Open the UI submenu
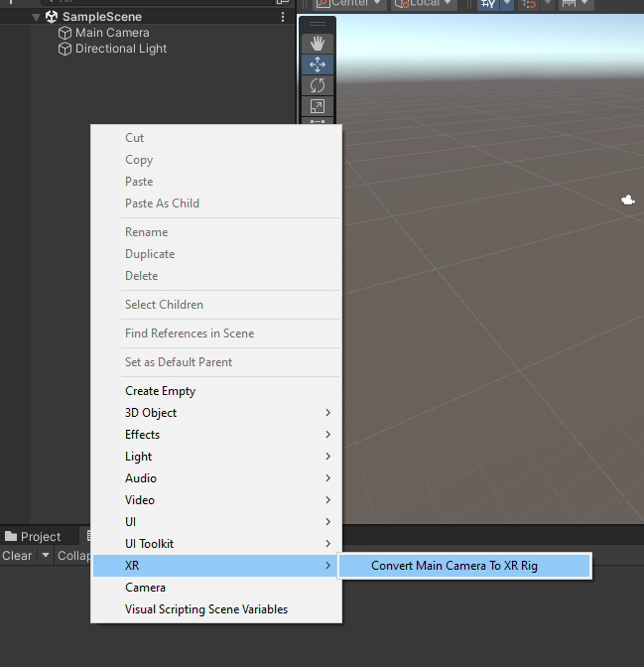644x667 pixels. [x=216, y=522]
